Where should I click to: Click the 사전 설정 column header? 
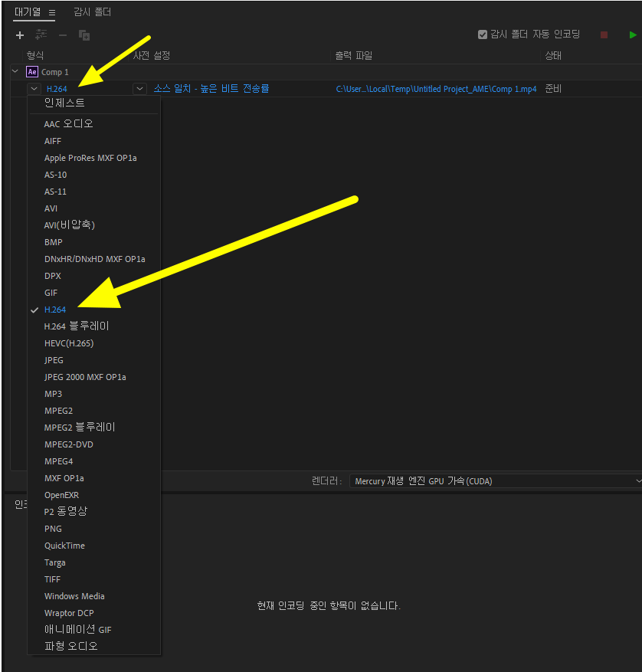[x=151, y=55]
